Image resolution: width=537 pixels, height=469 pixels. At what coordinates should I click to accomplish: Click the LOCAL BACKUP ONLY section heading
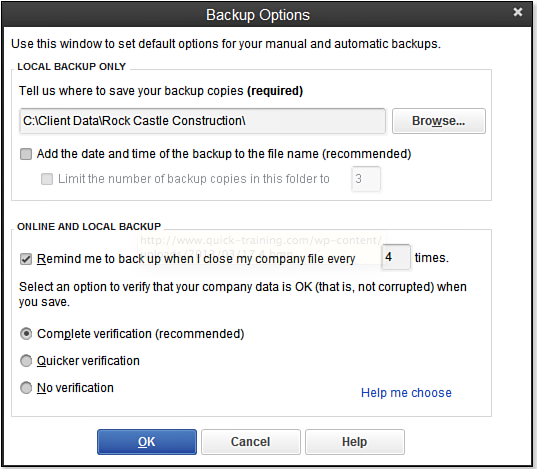click(72, 66)
